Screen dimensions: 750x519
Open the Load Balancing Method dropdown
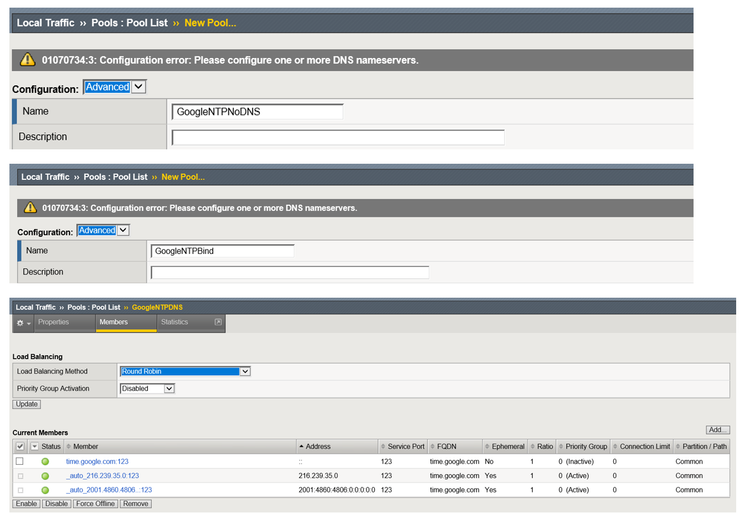[x=184, y=372]
